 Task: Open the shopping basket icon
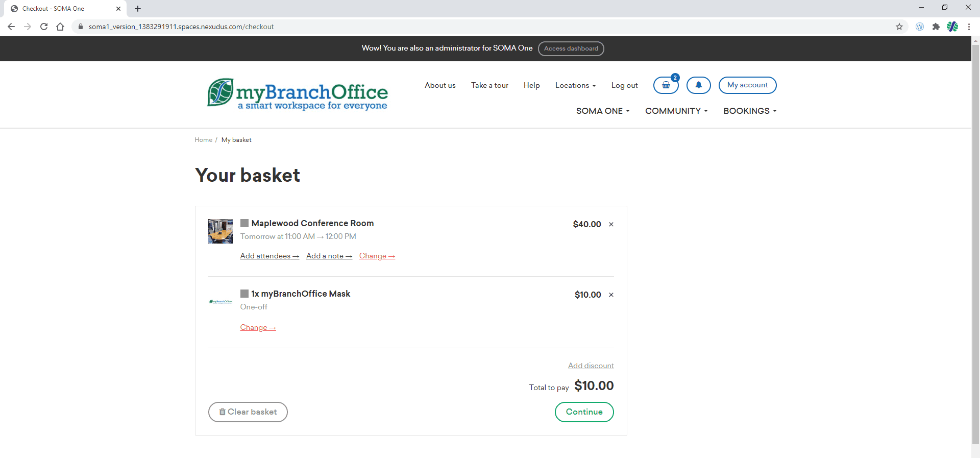click(x=666, y=85)
